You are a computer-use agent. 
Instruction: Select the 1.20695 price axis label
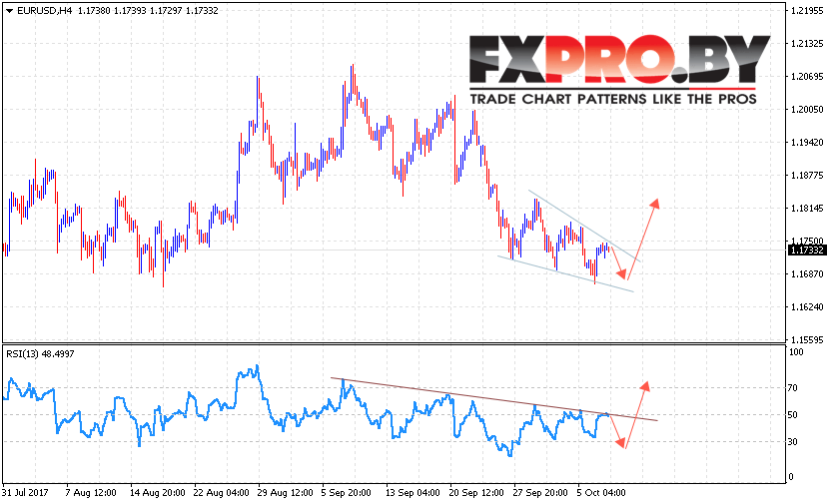click(x=807, y=77)
